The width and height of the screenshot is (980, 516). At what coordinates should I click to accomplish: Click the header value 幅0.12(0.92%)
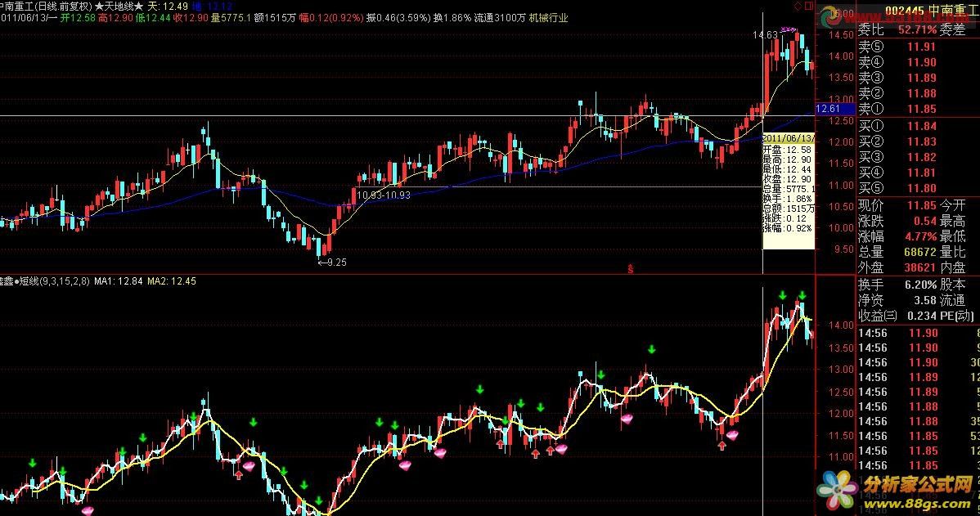point(331,18)
